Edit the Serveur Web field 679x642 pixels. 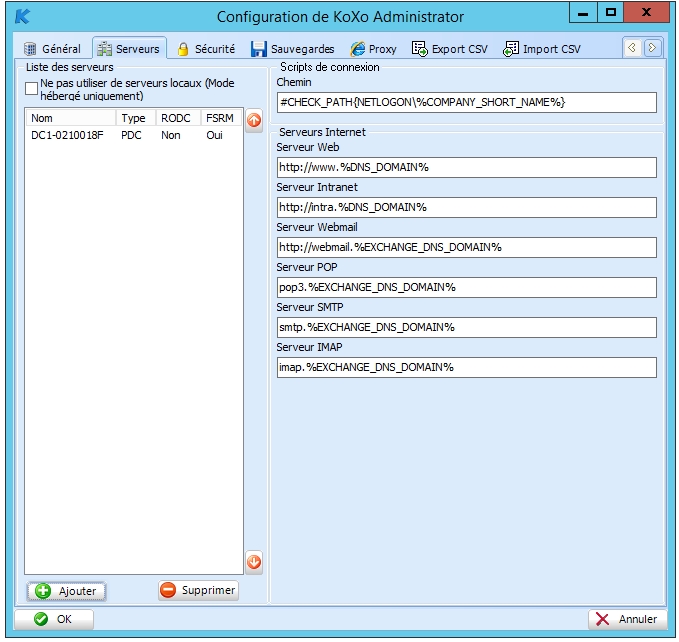click(x=467, y=168)
